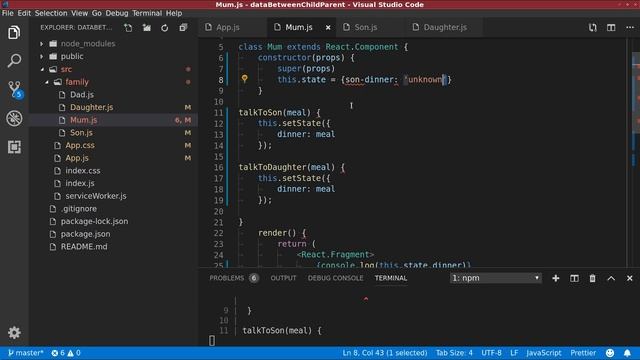
Task: Click the lightbulb quick fix icon
Action: pos(244,79)
